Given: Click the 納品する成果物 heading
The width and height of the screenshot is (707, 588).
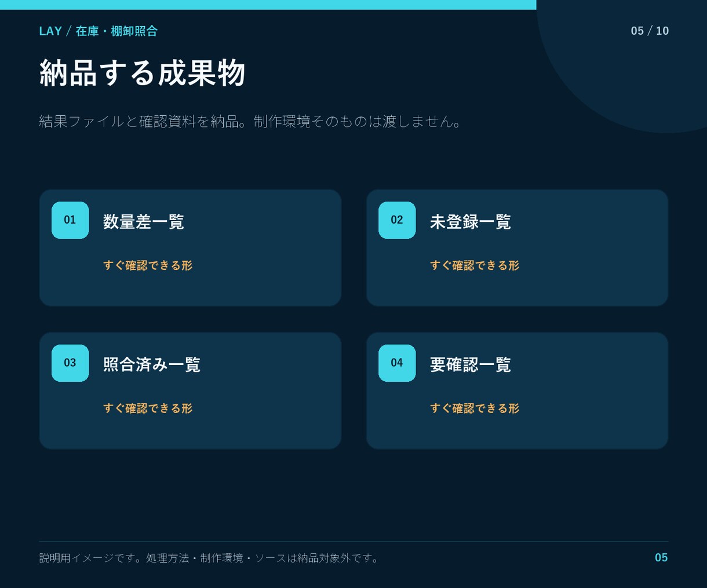Looking at the screenshot, I should point(143,73).
